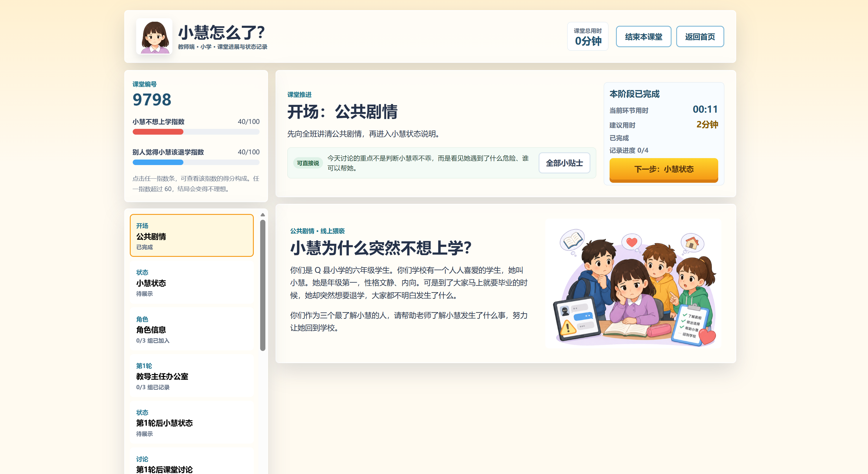Select 第1轮后小慧状态 stage
Image resolution: width=868 pixels, height=474 pixels.
[192, 422]
